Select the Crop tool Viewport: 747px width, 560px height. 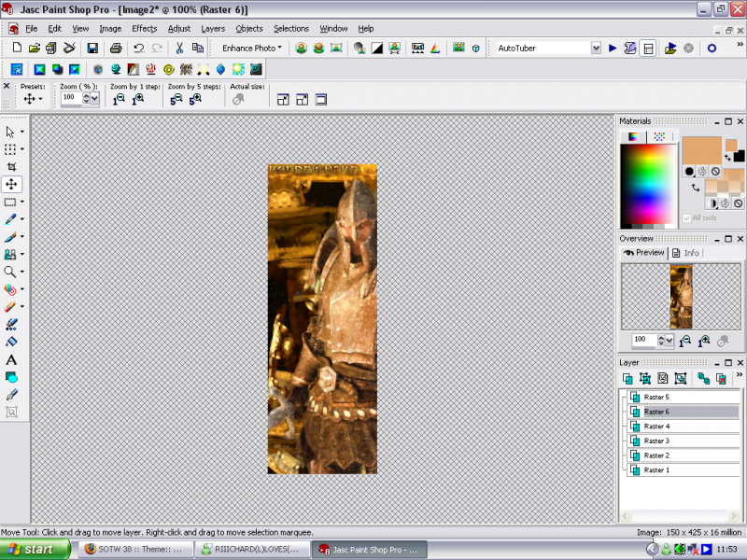pos(11,167)
